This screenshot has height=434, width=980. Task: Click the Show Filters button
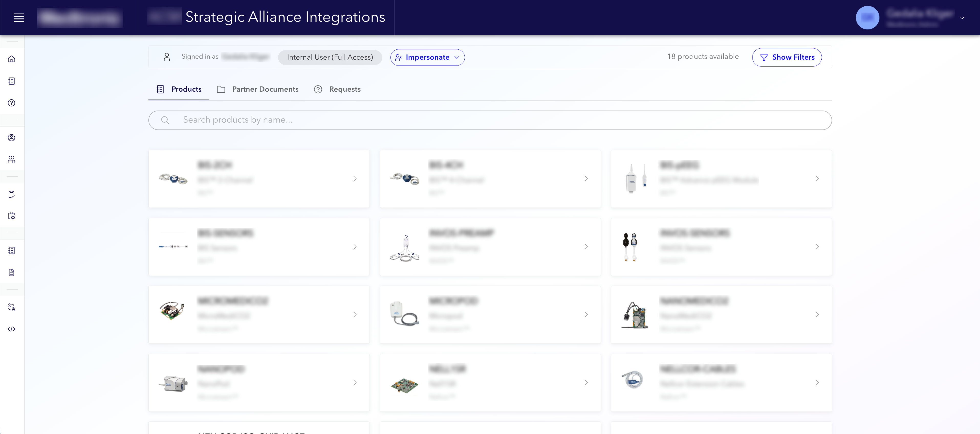pos(787,57)
